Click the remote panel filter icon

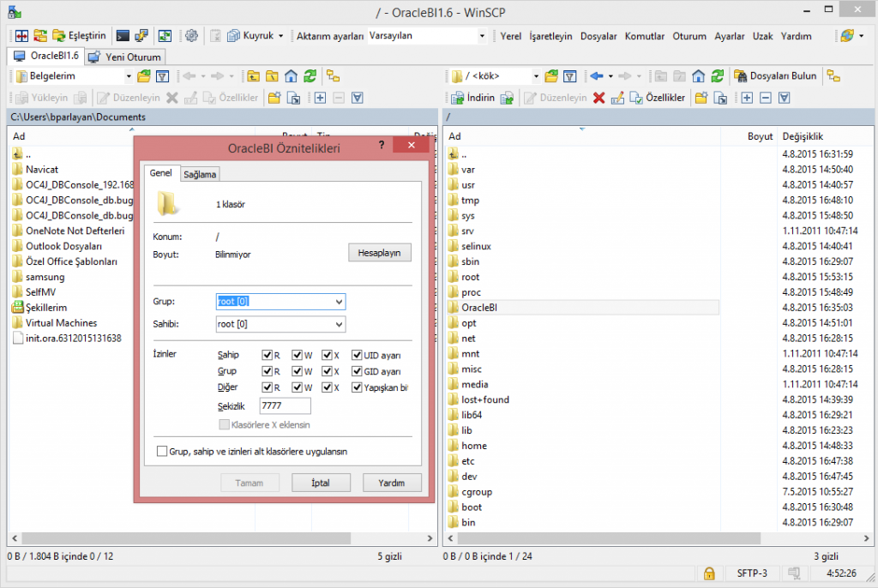(x=570, y=76)
